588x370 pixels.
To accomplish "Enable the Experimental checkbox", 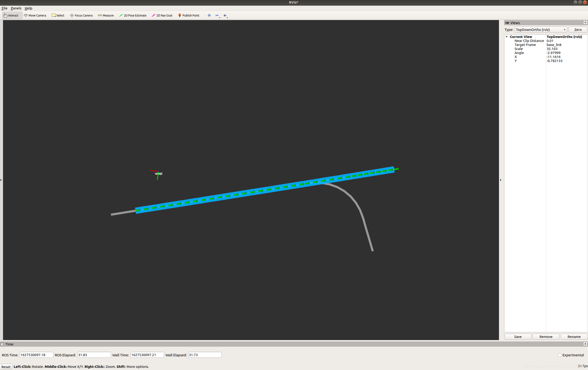I will (x=559, y=355).
